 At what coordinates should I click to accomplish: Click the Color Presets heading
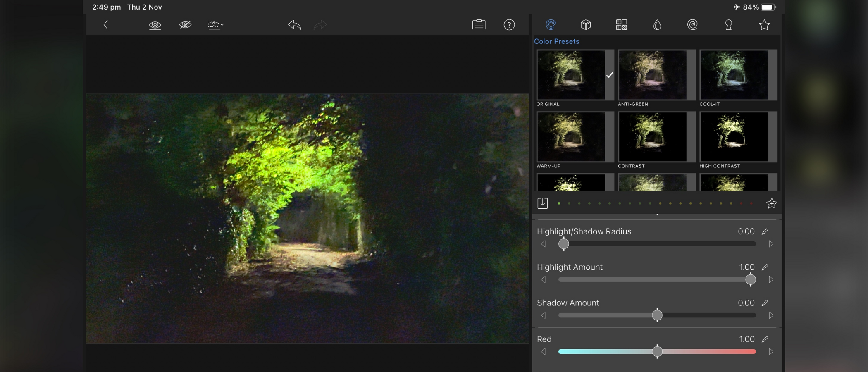(x=556, y=41)
